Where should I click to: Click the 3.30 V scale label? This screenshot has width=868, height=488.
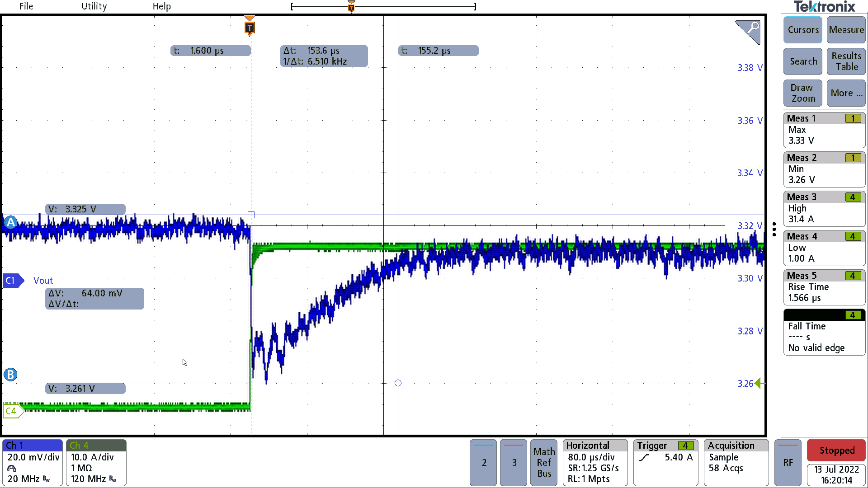[x=750, y=278]
